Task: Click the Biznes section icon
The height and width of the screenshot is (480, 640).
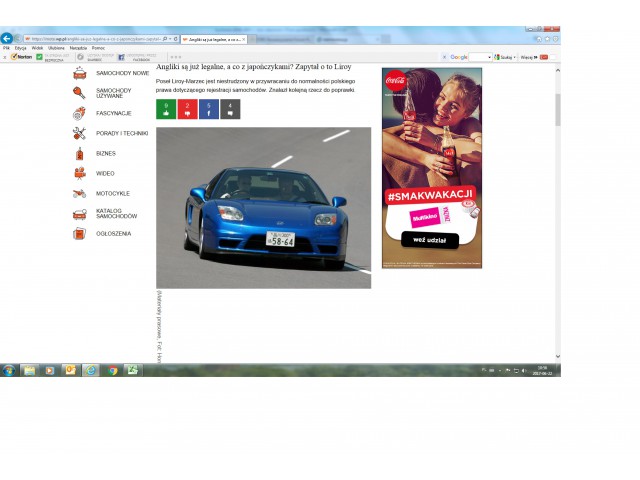Action: (x=79, y=153)
